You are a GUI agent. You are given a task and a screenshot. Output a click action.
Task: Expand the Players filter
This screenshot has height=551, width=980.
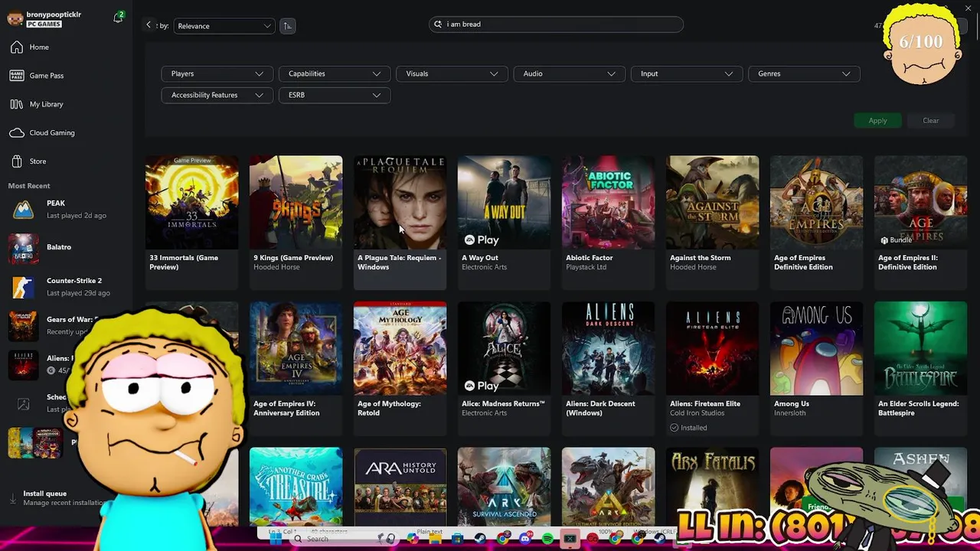click(217, 74)
